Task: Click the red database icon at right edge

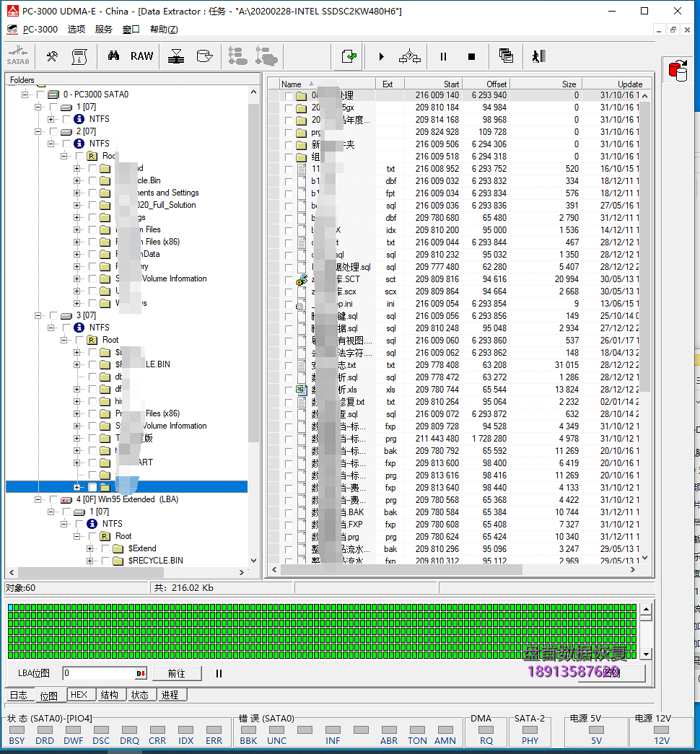Action: pyautogui.click(x=678, y=71)
